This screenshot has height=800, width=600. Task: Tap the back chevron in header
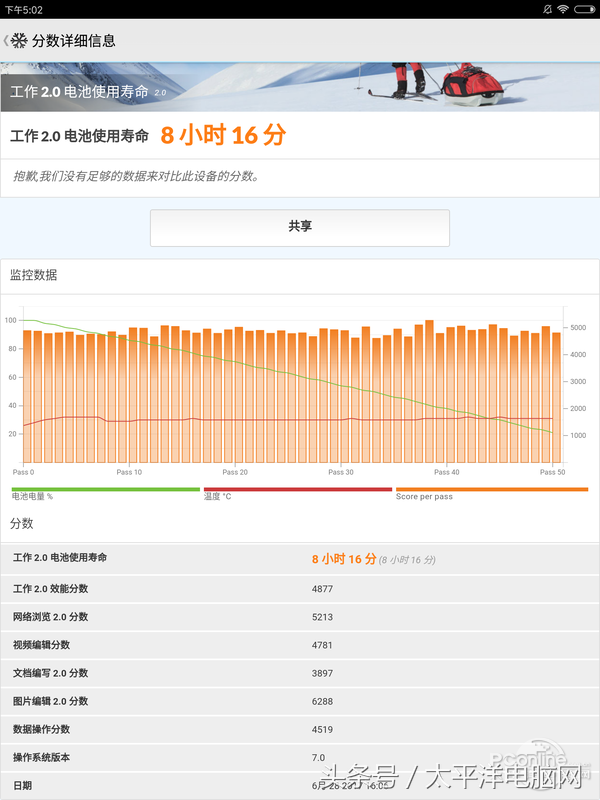(6, 41)
